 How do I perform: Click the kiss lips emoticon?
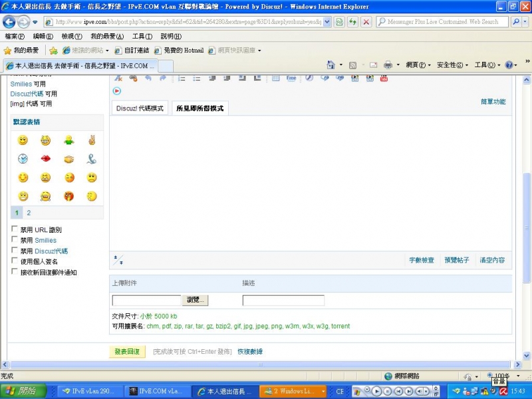pyautogui.click(x=45, y=158)
